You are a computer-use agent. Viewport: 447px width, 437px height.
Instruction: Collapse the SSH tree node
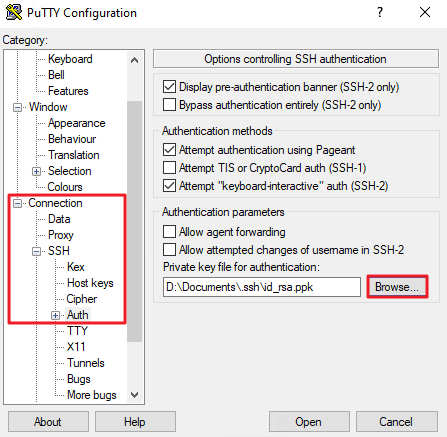click(36, 251)
